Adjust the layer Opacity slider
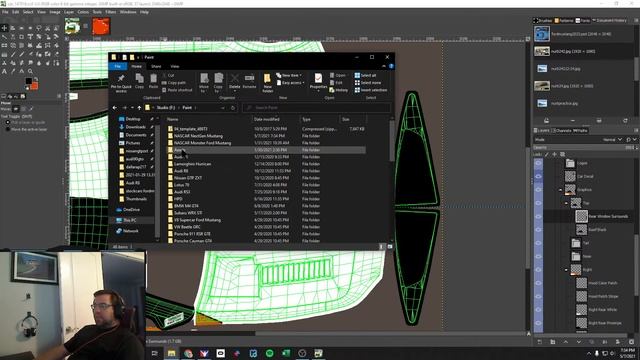 coord(584,147)
